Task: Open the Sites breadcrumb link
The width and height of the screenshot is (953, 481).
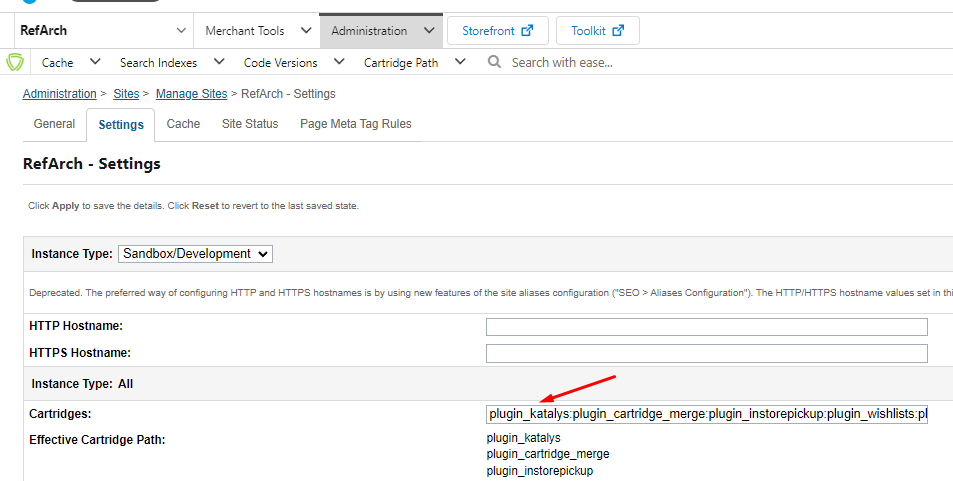Action: coord(126,94)
